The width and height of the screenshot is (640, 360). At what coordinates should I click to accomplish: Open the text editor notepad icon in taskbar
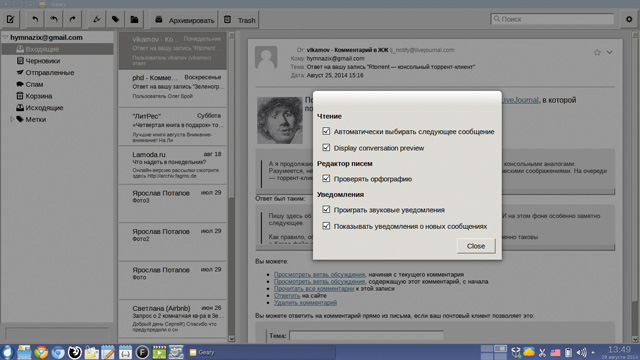click(108, 352)
